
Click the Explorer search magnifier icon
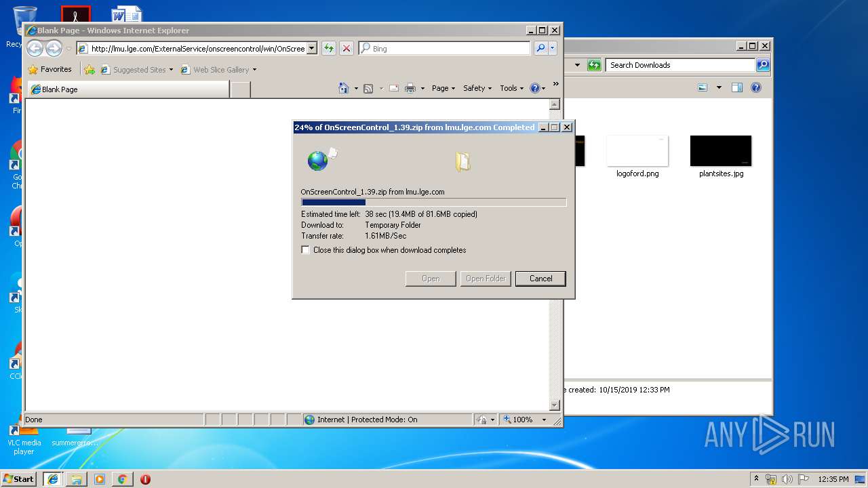(763, 65)
